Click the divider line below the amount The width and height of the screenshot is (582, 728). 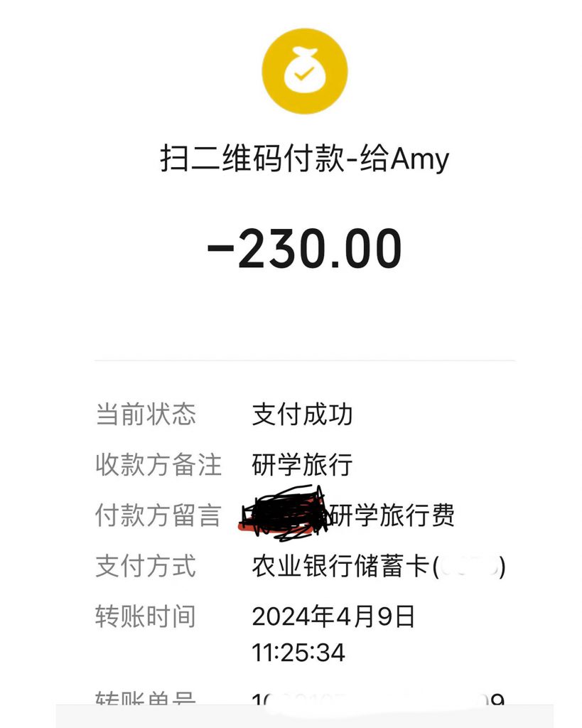304,360
